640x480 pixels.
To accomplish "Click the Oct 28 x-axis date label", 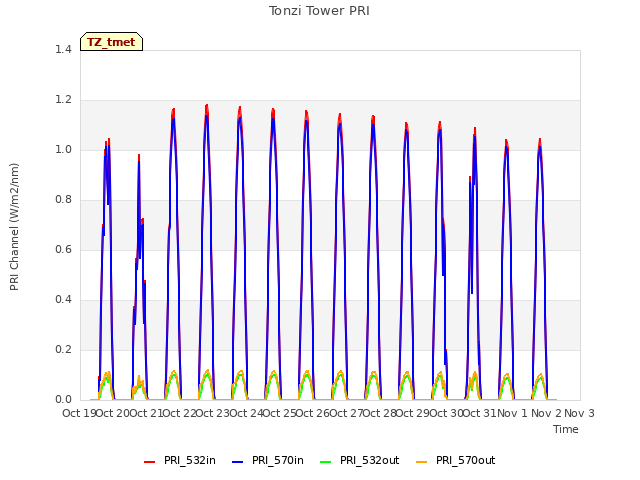I will coord(380,413).
